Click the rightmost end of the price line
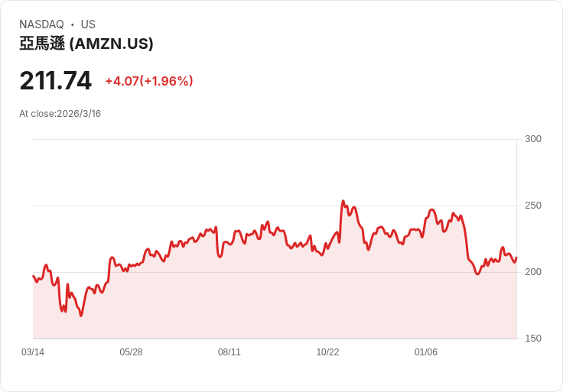 (516, 258)
